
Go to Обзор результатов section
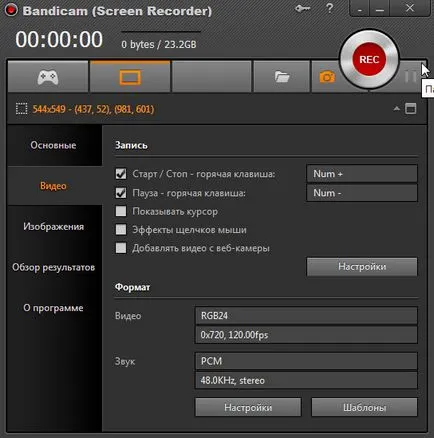[x=53, y=267]
